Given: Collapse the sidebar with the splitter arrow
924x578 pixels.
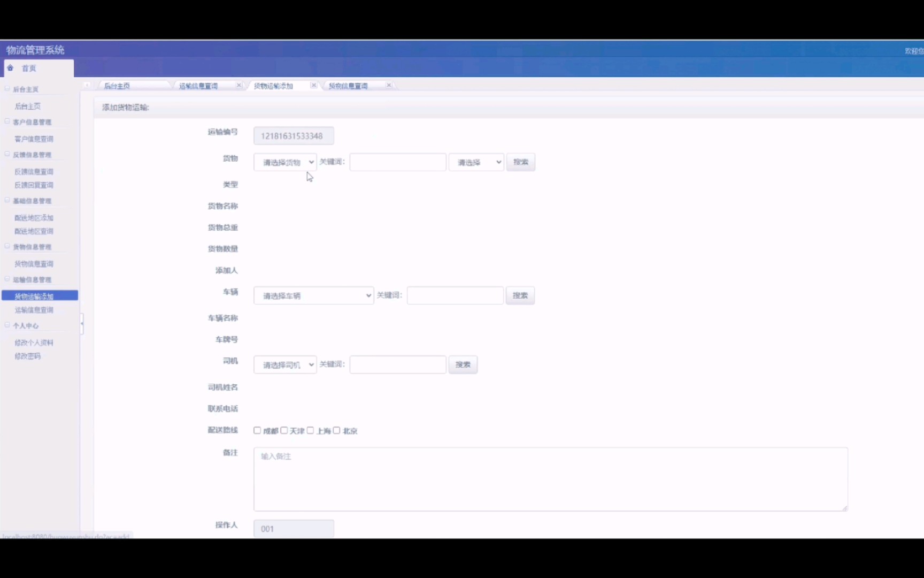Looking at the screenshot, I should click(82, 323).
